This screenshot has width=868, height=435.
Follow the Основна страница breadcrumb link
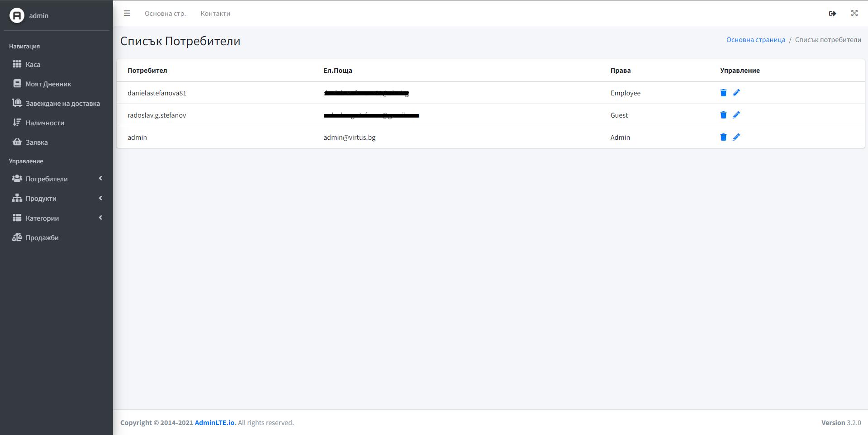tap(755, 39)
